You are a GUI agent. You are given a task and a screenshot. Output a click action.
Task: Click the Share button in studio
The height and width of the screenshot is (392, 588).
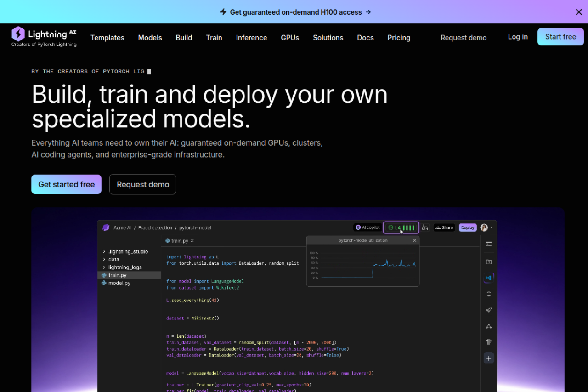tap(444, 227)
